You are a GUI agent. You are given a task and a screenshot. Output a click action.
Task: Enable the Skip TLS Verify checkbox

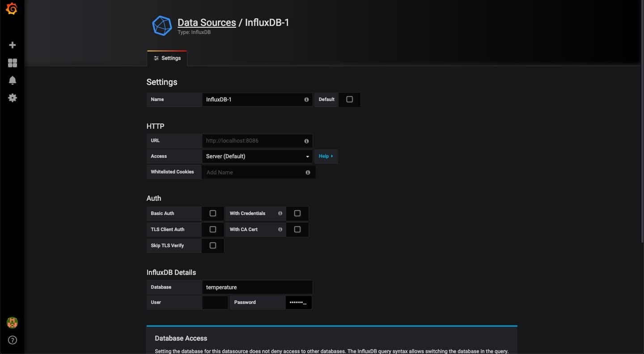tap(213, 245)
